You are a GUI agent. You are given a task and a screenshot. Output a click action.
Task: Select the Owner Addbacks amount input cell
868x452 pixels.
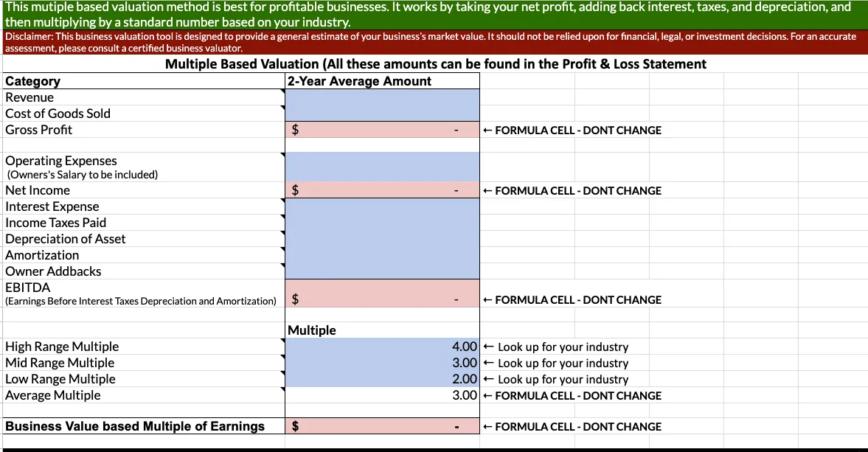[x=382, y=271]
